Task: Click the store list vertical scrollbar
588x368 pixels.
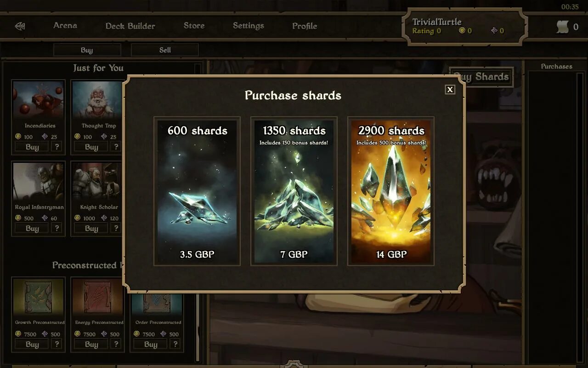Action: coord(198,212)
